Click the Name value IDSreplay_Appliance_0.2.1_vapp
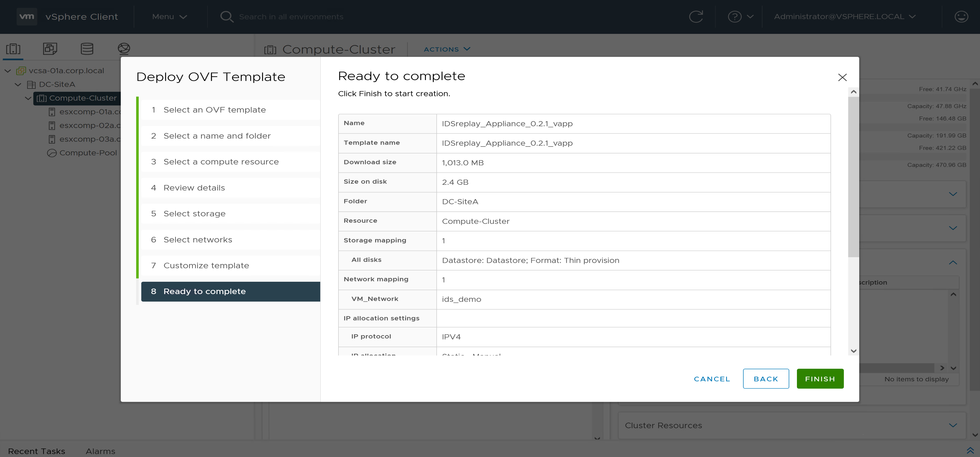This screenshot has height=457, width=980. pyautogui.click(x=507, y=124)
